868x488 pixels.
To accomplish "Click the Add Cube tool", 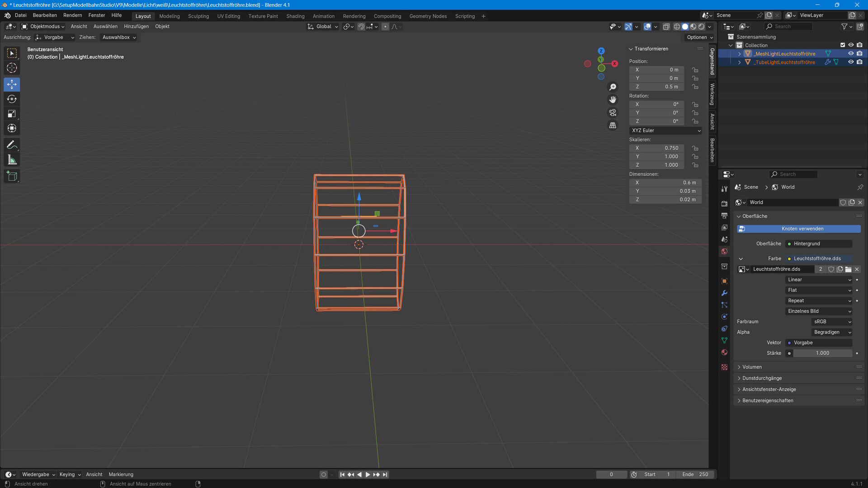I will [x=12, y=176].
